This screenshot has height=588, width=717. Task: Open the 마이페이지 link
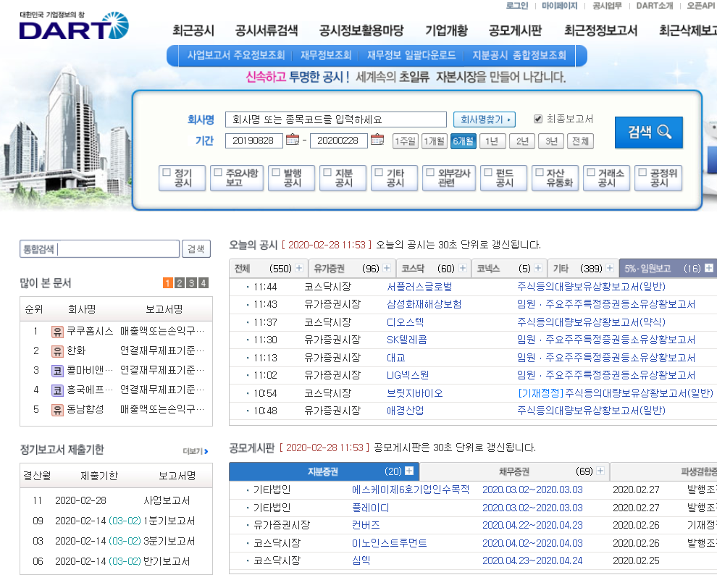560,6
